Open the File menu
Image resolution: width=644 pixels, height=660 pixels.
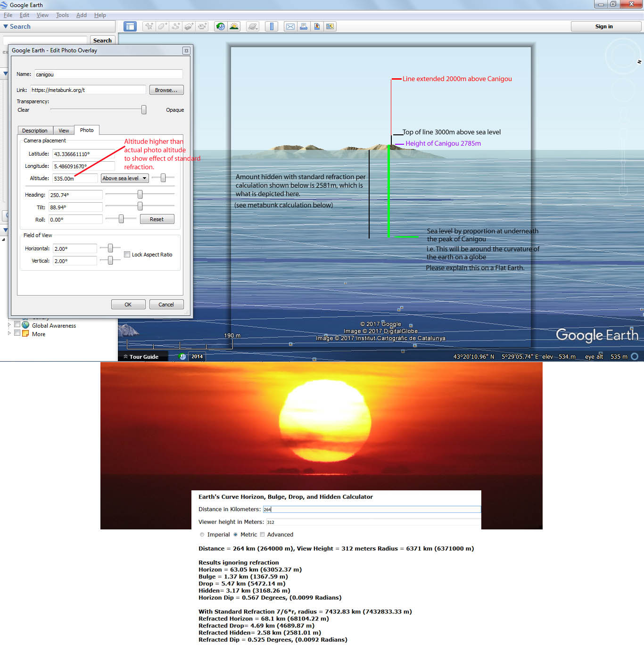8,15
